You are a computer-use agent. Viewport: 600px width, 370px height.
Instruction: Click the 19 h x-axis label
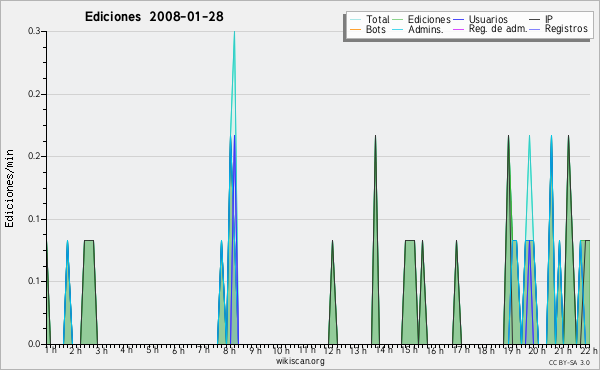(512, 350)
